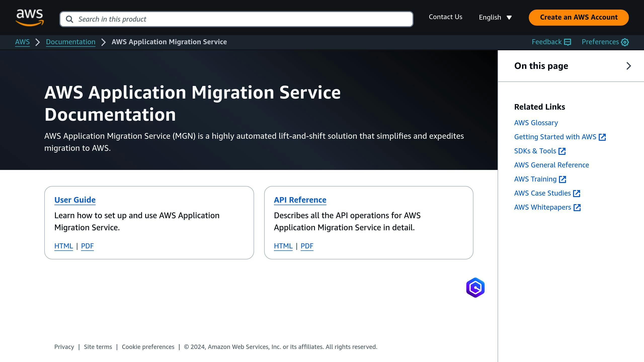Click the English dropdown triangle arrow
The height and width of the screenshot is (362, 644).
click(x=509, y=18)
